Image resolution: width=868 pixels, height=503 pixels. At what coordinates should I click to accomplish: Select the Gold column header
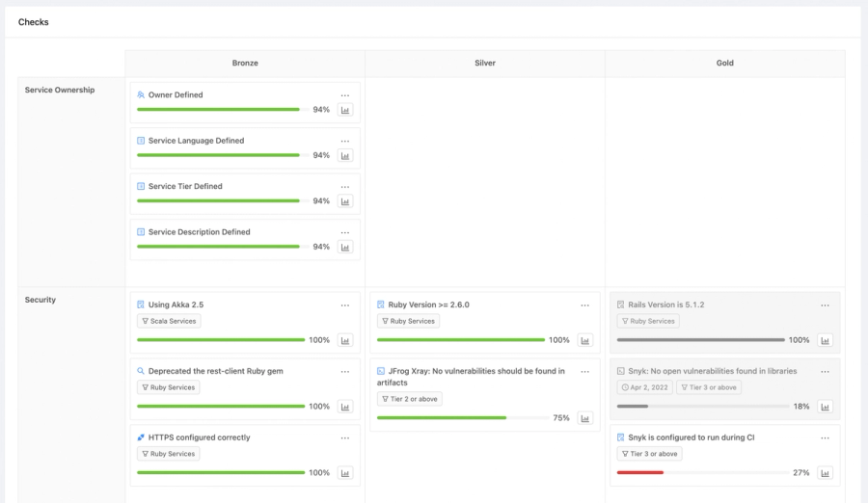pyautogui.click(x=724, y=63)
